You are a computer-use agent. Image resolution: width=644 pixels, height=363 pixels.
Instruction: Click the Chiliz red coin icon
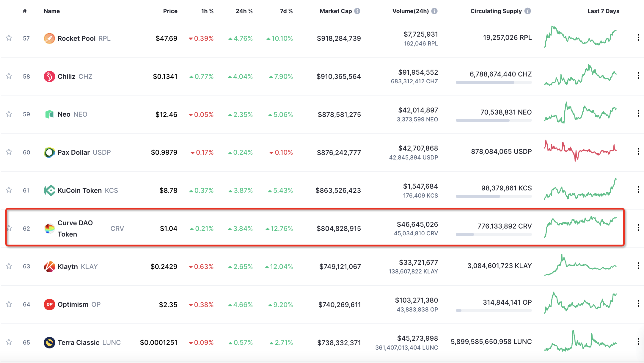coord(49,76)
